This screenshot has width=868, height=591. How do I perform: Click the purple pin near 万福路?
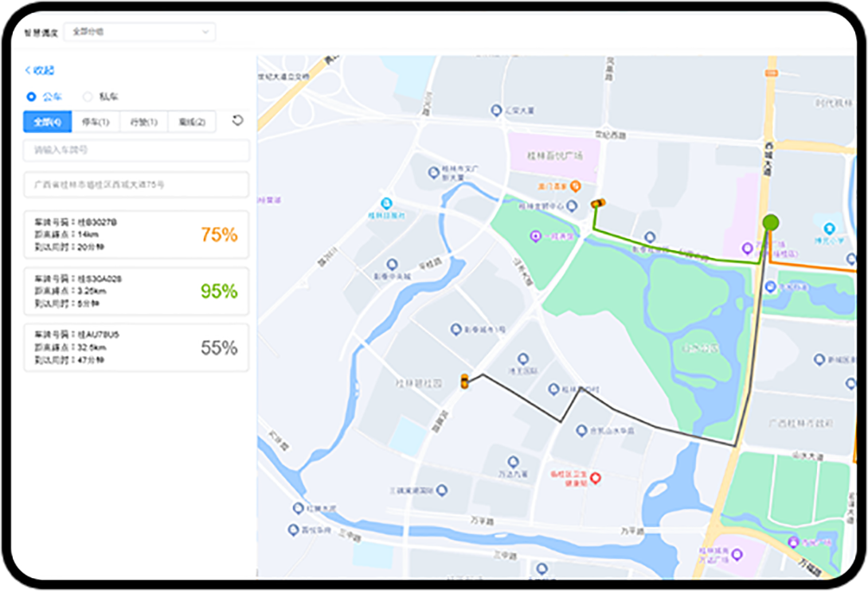pos(793,541)
